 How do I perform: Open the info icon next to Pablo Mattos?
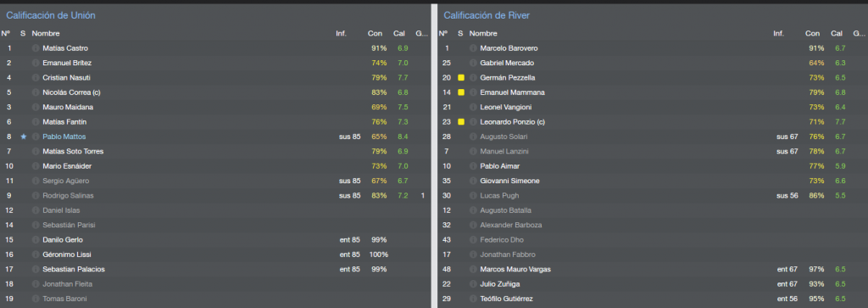[36, 137]
